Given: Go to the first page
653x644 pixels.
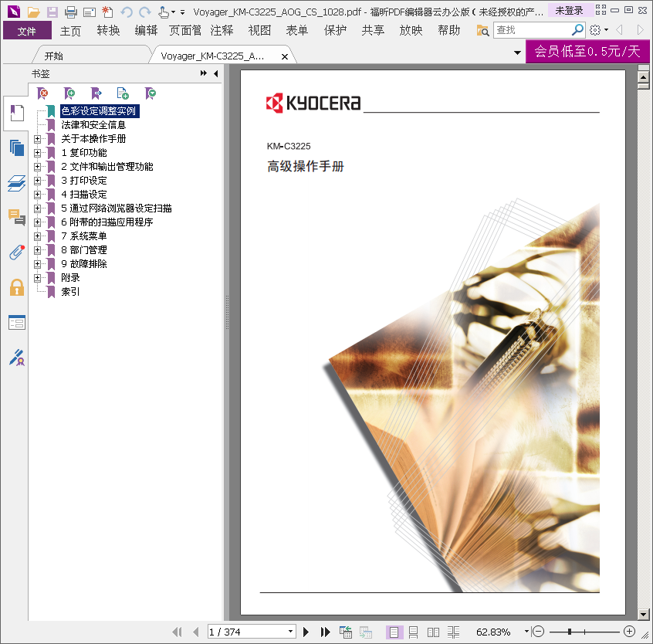Looking at the screenshot, I should (x=177, y=632).
